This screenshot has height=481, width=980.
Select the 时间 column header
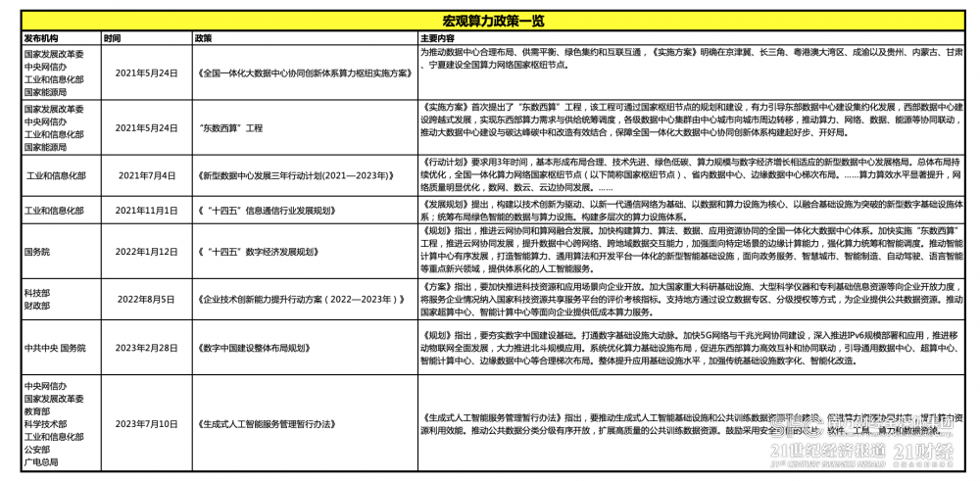coord(112,37)
